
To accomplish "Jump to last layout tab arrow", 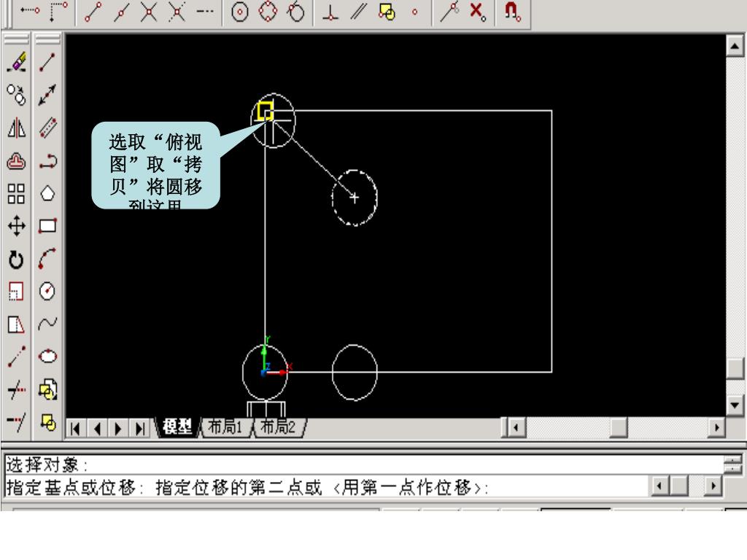I will coord(139,429).
